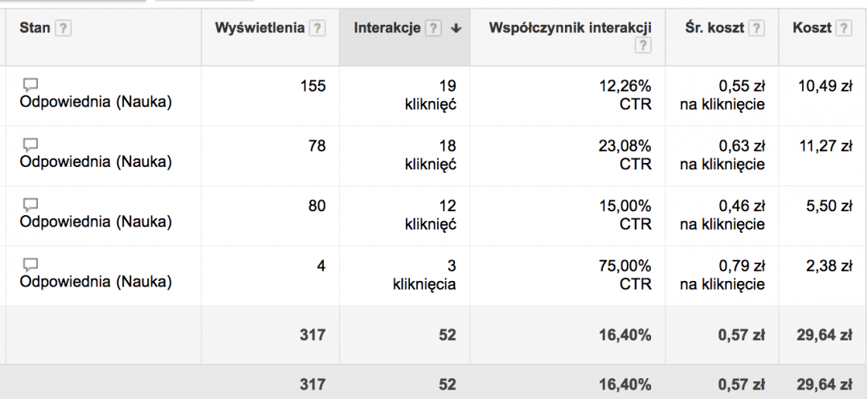Show help for the Koszt column
868x399 pixels.
click(x=843, y=28)
